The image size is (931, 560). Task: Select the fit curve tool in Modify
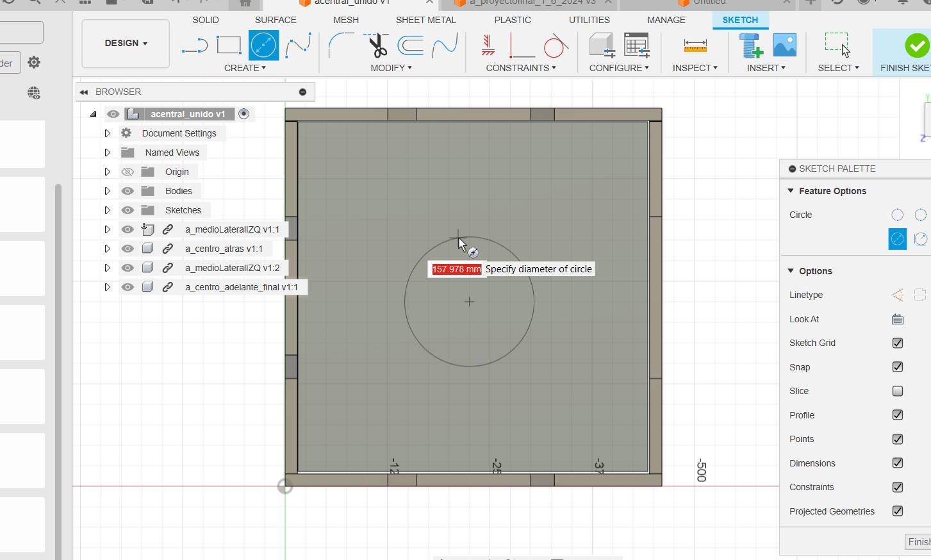(x=445, y=45)
